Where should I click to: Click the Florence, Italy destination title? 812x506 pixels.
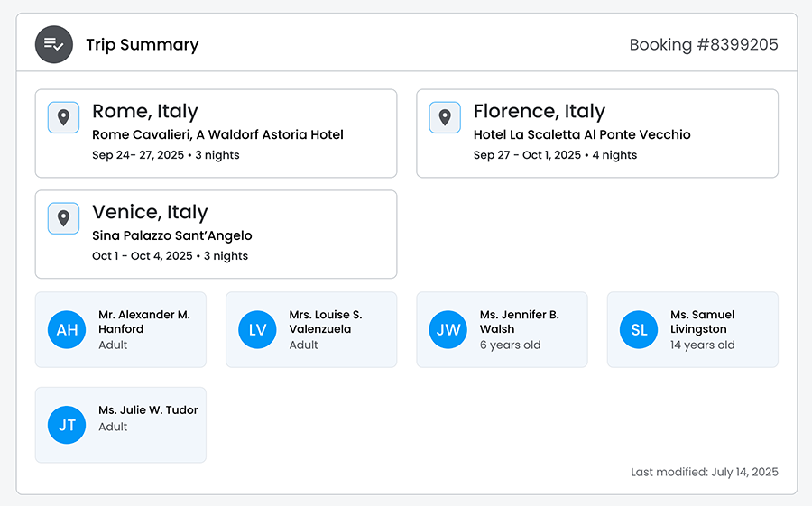(539, 112)
